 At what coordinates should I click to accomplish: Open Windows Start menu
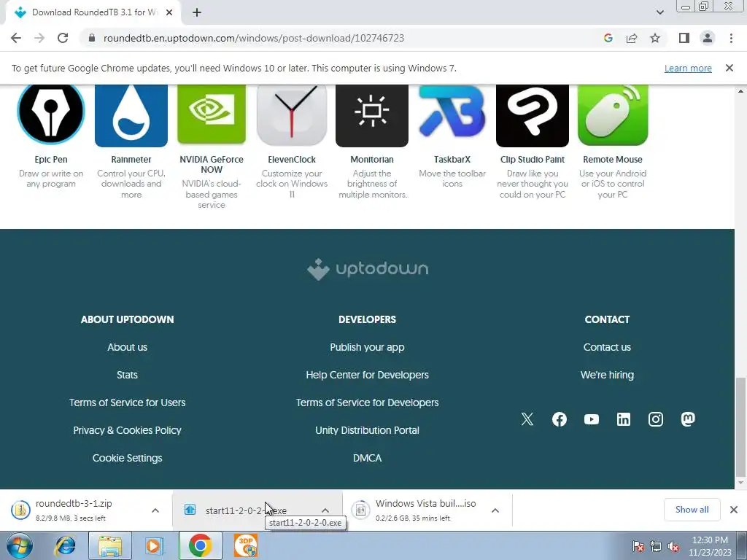[18, 545]
